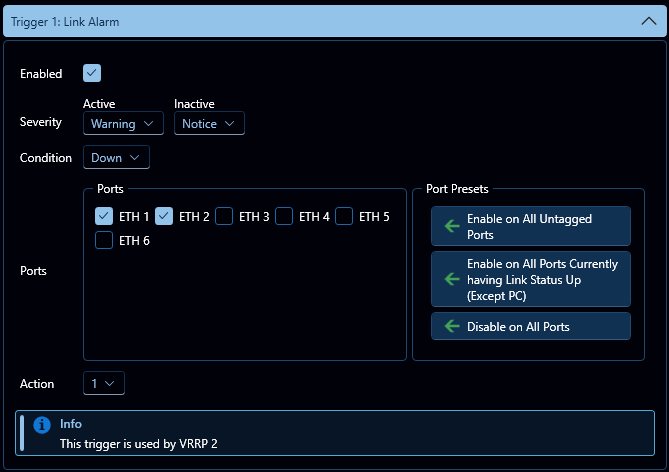Click the Trigger 1: Link Alarm header title

pyautogui.click(x=65, y=22)
